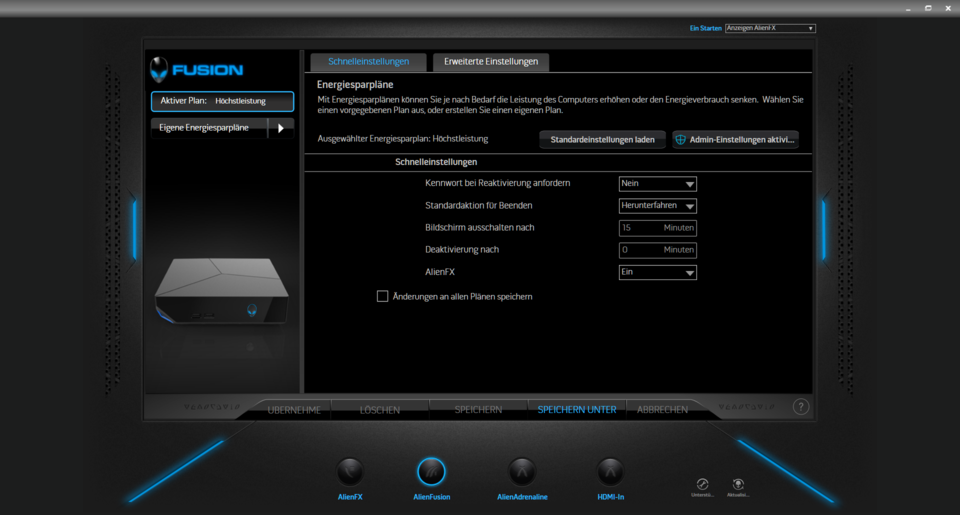Screen dimensions: 960x515
Task: Open the help question mark icon
Action: [801, 407]
